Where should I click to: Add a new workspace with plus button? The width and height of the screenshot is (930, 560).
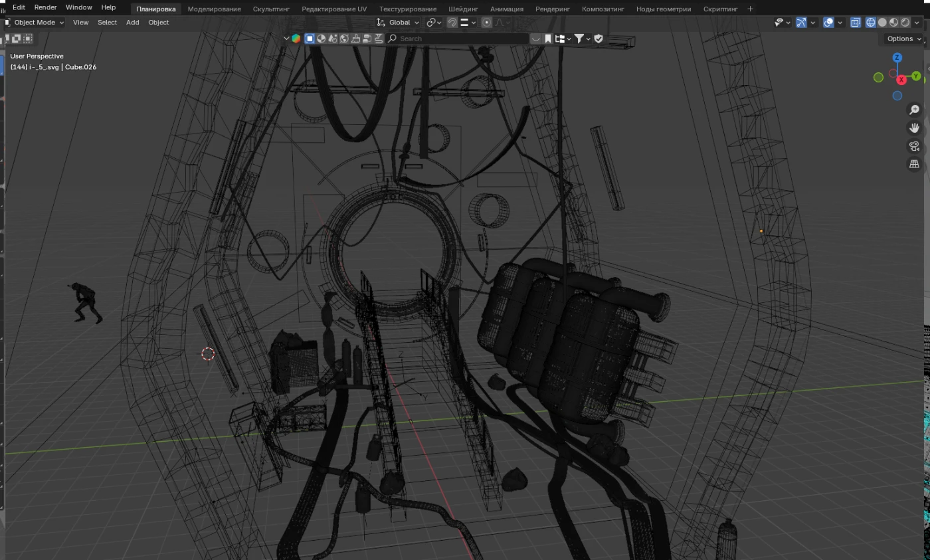751,9
